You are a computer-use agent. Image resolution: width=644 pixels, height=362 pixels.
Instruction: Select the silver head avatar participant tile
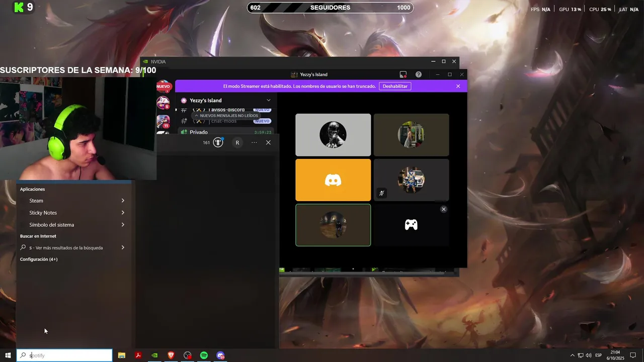tap(333, 135)
